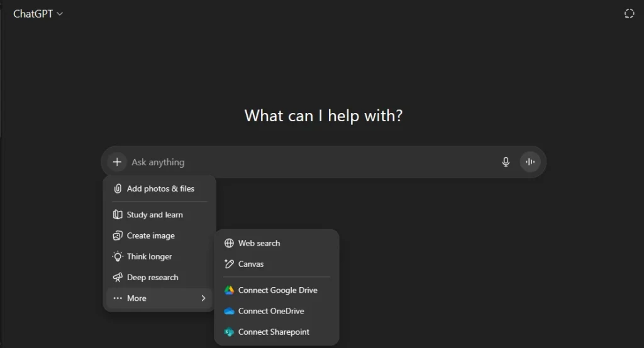
Task: Click the telescope icon
Action: 118,278
